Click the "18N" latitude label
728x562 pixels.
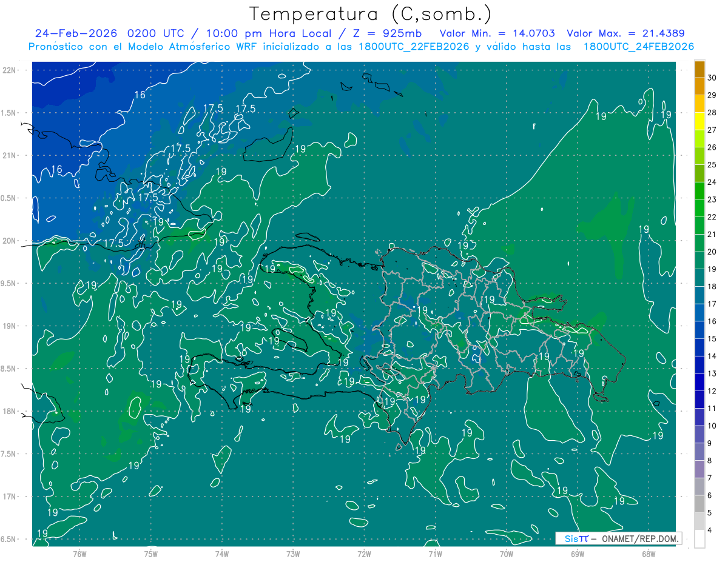[x=9, y=411]
